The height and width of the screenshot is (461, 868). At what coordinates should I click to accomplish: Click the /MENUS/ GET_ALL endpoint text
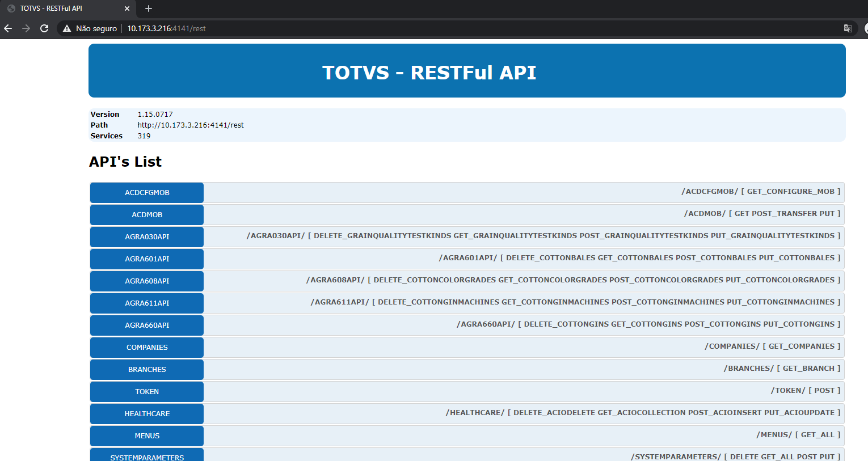[x=798, y=435]
